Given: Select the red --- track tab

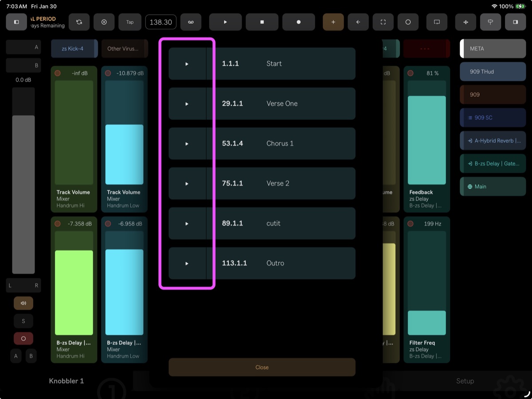Looking at the screenshot, I should point(426,49).
